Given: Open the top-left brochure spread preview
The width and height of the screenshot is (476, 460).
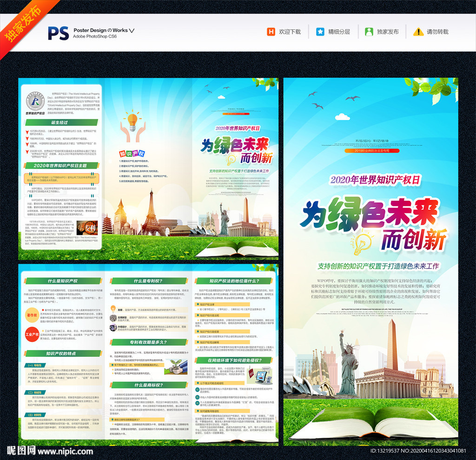Looking at the screenshot, I should pyautogui.click(x=148, y=169).
